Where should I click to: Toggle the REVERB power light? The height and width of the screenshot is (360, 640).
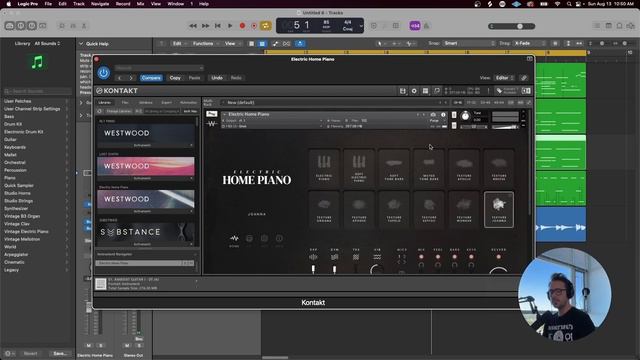(x=498, y=257)
